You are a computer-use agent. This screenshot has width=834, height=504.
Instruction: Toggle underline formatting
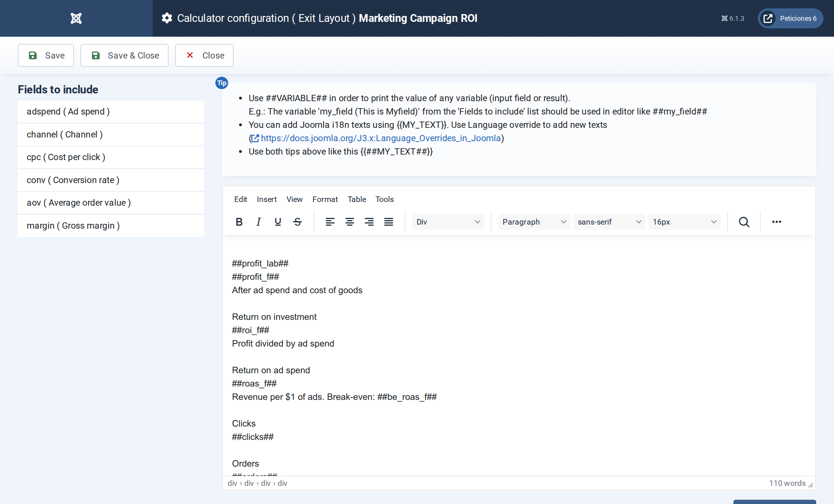pyautogui.click(x=278, y=222)
